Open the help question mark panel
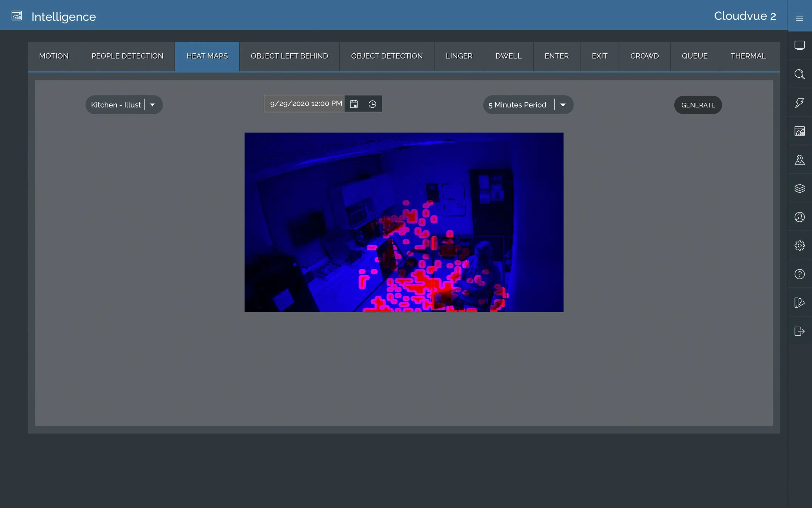The width and height of the screenshot is (812, 508). pyautogui.click(x=800, y=274)
